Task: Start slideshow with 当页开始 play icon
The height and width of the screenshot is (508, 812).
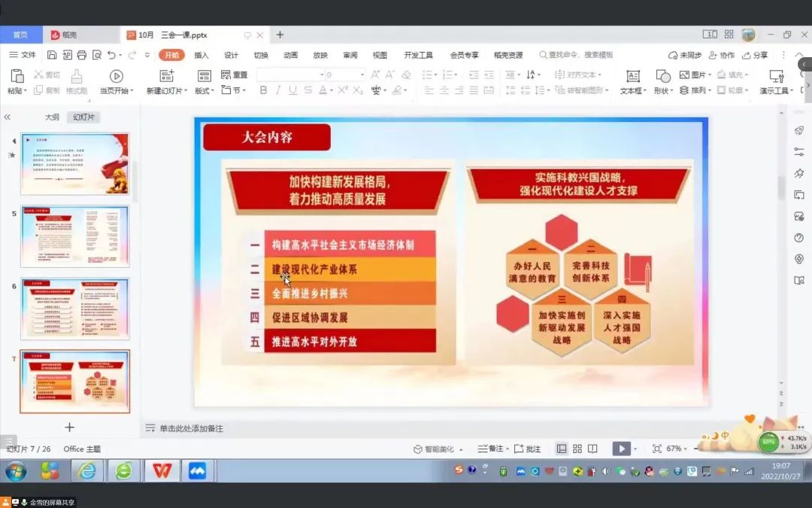Action: 117,76
